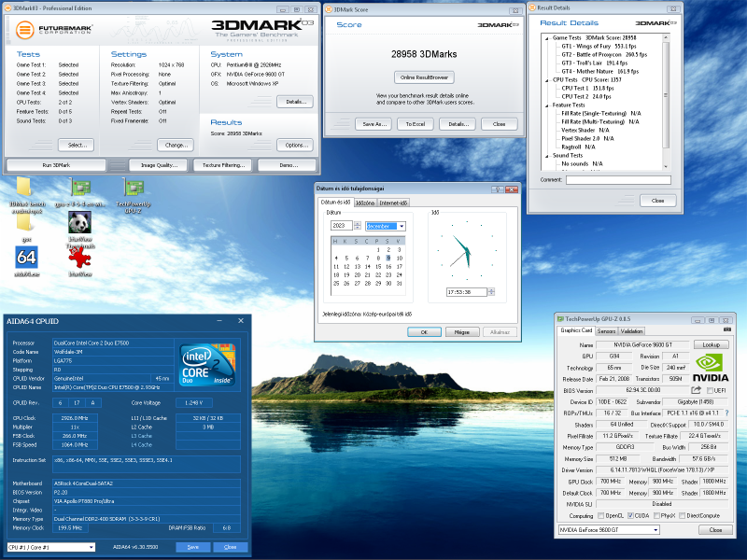
Task: Toggle the PhysX checkbox
Action: tap(657, 516)
